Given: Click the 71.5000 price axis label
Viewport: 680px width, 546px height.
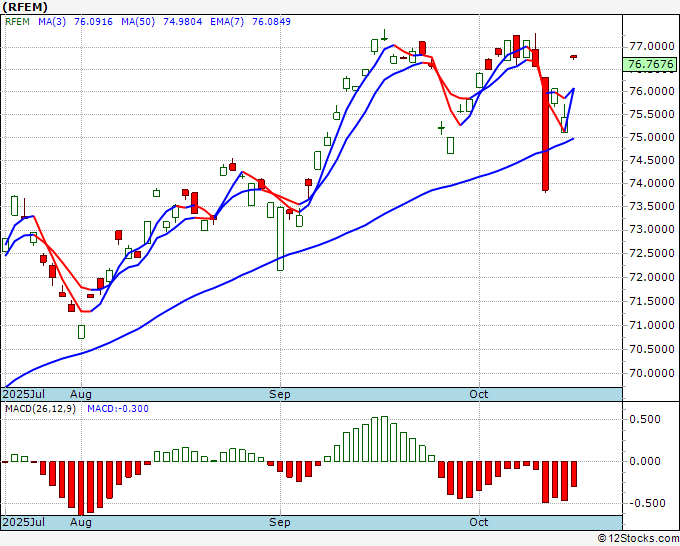Looking at the screenshot, I should tap(652, 301).
